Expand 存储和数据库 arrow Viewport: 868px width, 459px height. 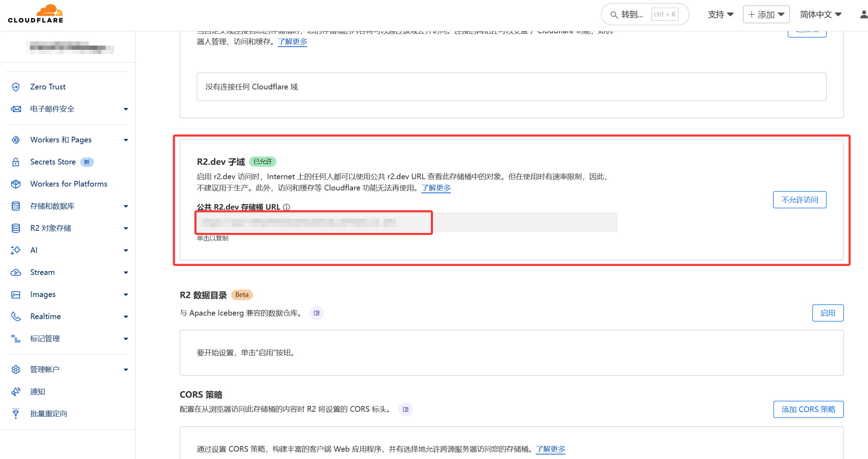(126, 206)
